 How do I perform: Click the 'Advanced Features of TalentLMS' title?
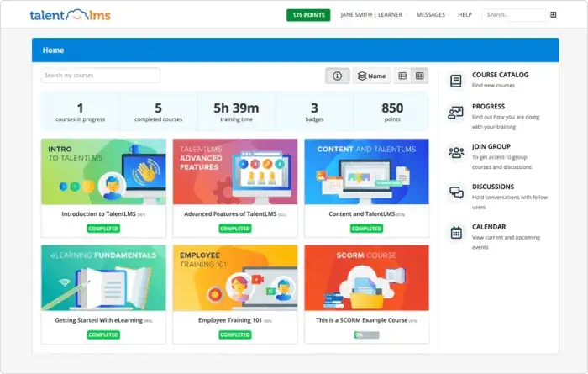(230, 214)
